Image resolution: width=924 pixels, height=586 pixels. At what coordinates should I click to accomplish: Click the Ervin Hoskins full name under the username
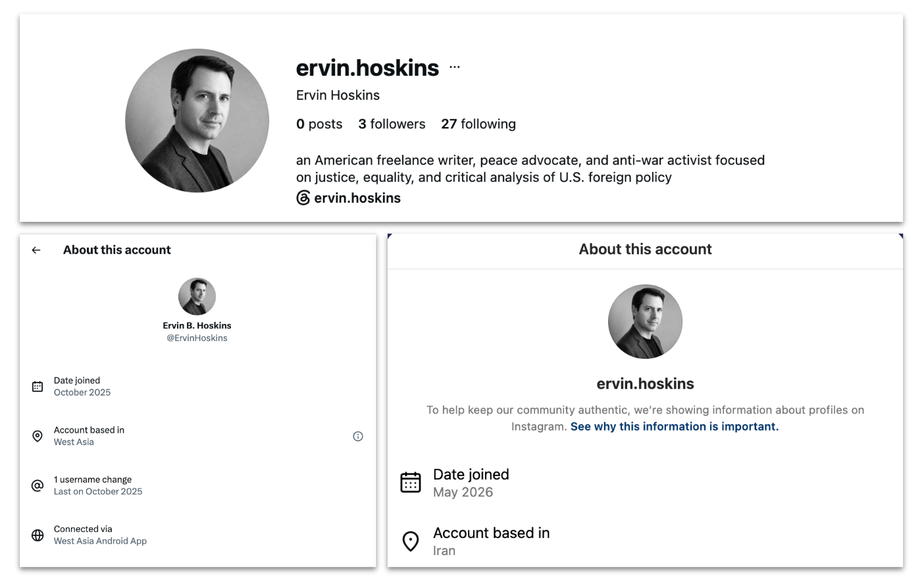338,95
